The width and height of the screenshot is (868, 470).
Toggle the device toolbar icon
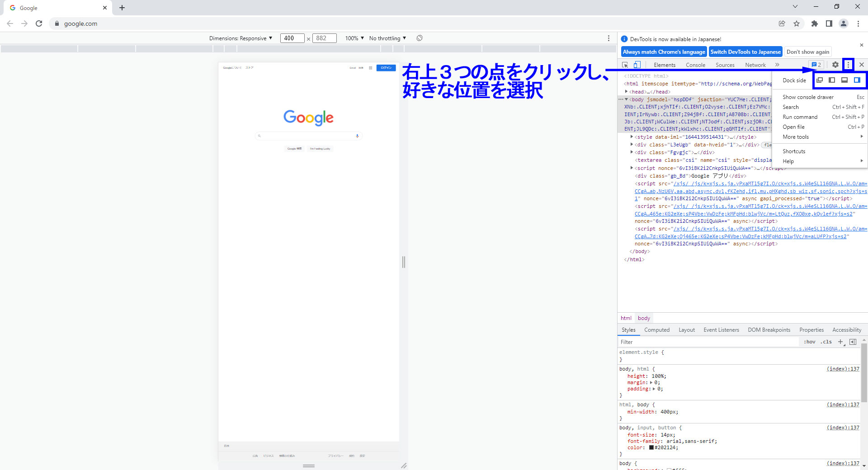(637, 65)
